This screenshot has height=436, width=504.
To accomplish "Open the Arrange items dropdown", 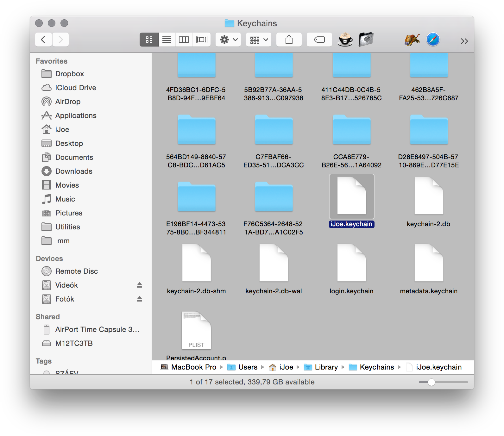I will point(259,40).
